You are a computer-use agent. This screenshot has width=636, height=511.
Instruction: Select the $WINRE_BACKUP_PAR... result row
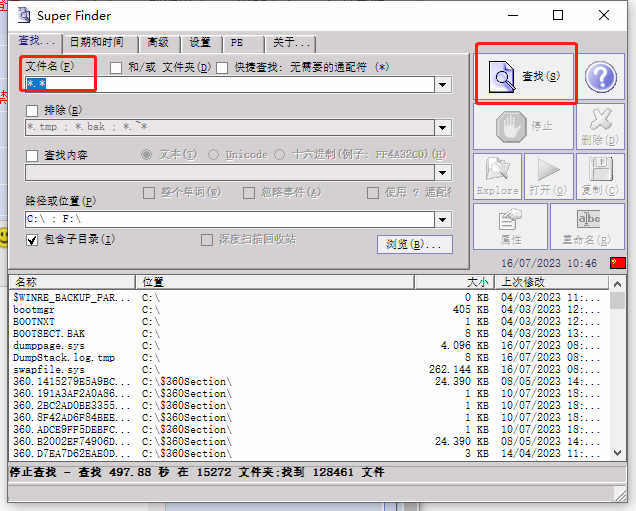point(309,298)
